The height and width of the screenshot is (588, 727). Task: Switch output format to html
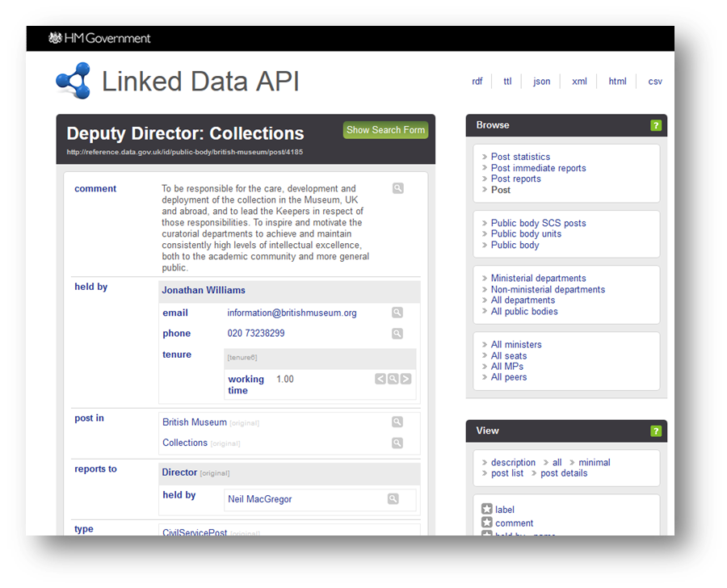click(617, 82)
